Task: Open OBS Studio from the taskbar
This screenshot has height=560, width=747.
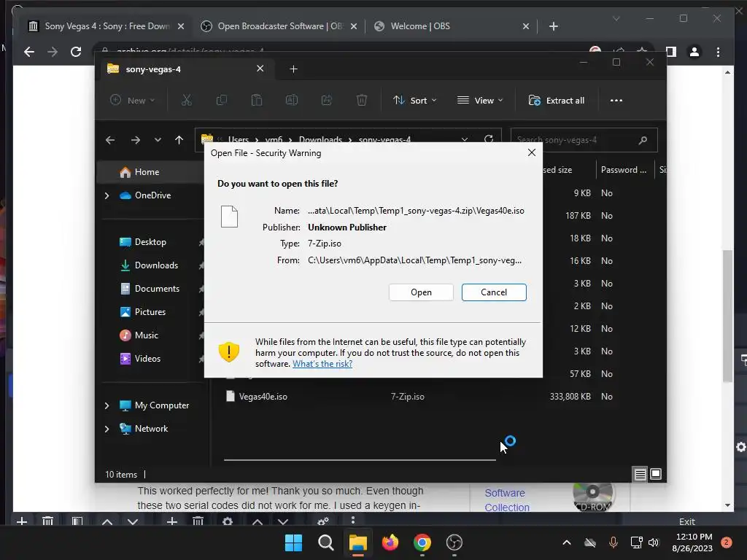Action: tap(454, 542)
